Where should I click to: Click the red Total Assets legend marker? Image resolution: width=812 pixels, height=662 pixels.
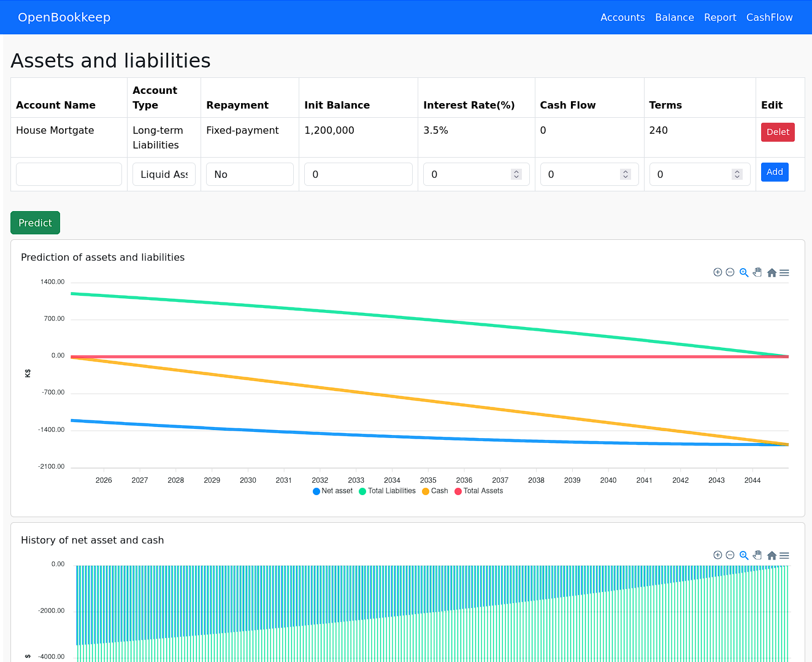click(458, 491)
